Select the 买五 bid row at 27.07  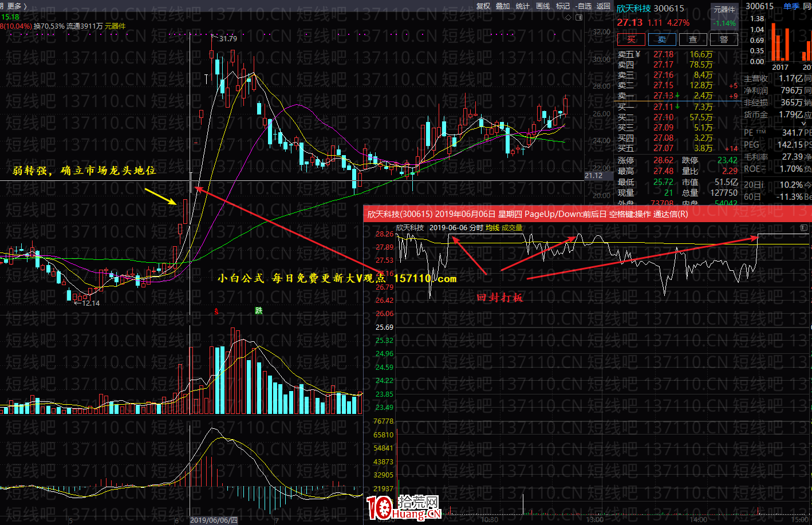click(x=677, y=148)
